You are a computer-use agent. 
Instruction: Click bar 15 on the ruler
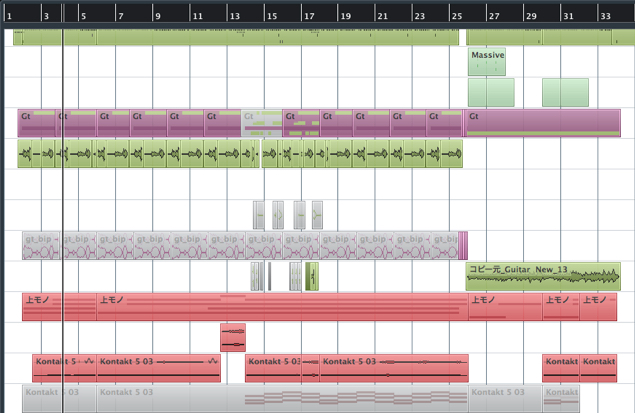[272, 16]
